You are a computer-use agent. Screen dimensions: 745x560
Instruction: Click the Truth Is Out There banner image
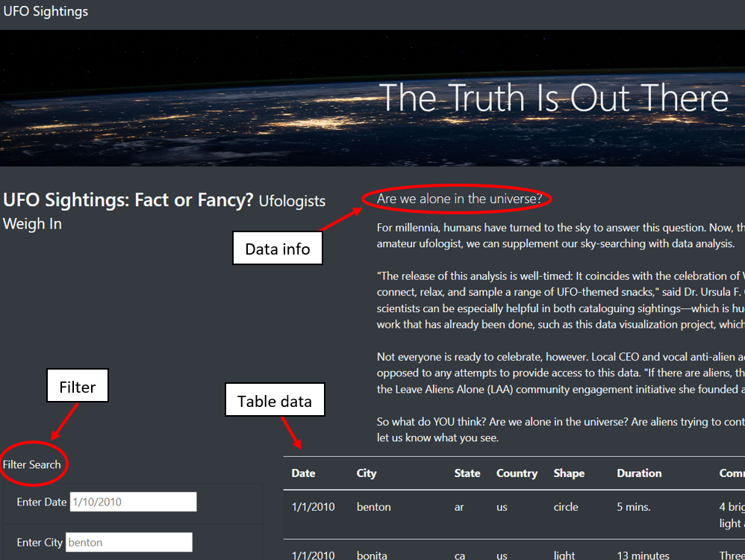372,98
